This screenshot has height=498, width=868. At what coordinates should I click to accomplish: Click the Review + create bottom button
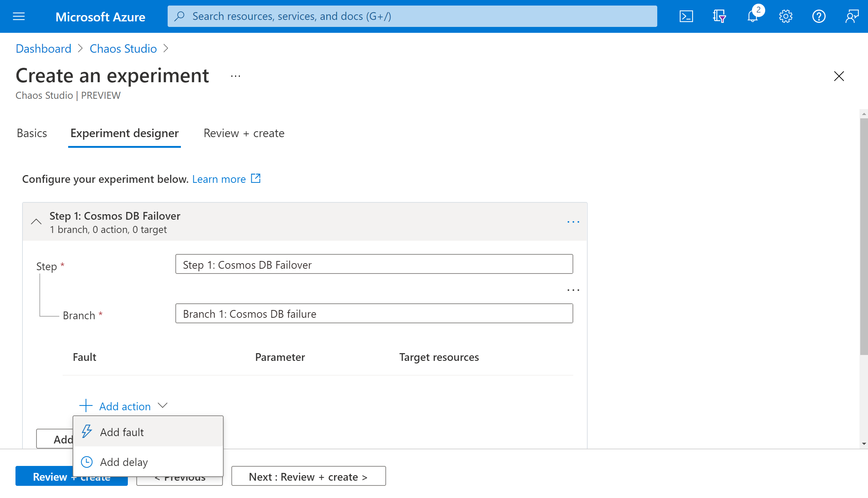(71, 476)
